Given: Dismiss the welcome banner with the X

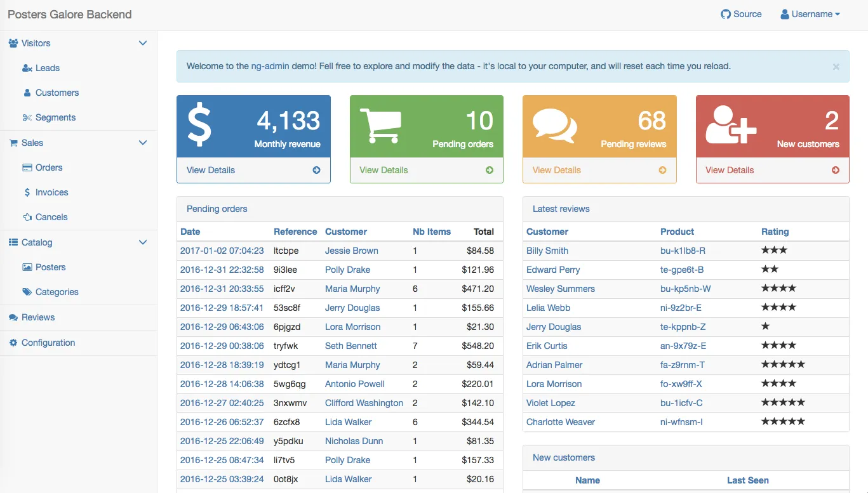Looking at the screenshot, I should coord(836,67).
